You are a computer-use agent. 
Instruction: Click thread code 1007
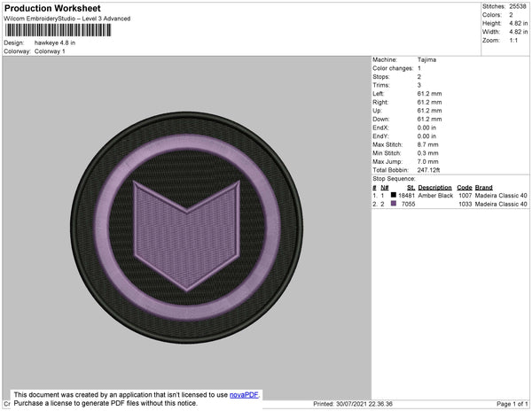465,196
